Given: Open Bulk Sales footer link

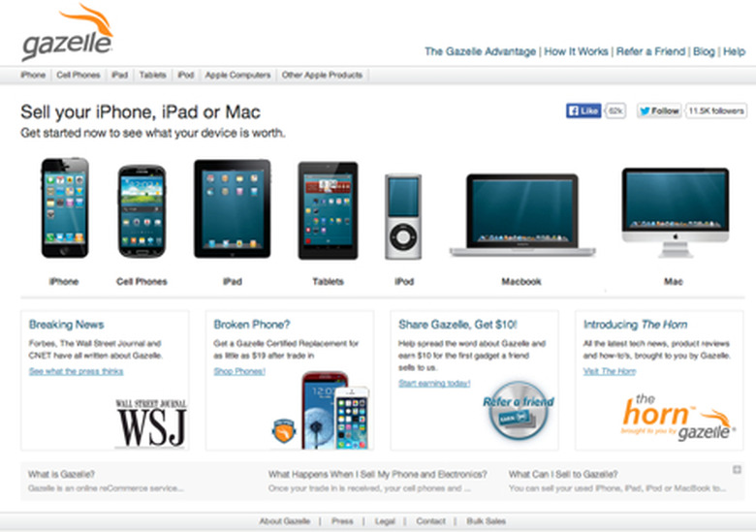Looking at the screenshot, I should click(x=486, y=521).
